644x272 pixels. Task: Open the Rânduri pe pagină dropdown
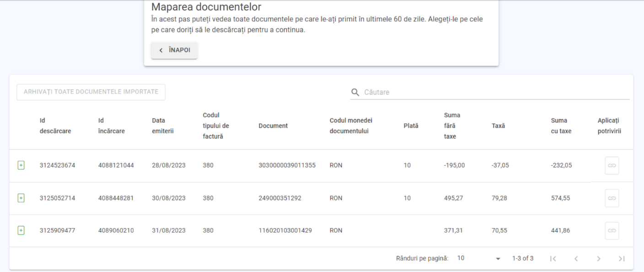pyautogui.click(x=479, y=258)
